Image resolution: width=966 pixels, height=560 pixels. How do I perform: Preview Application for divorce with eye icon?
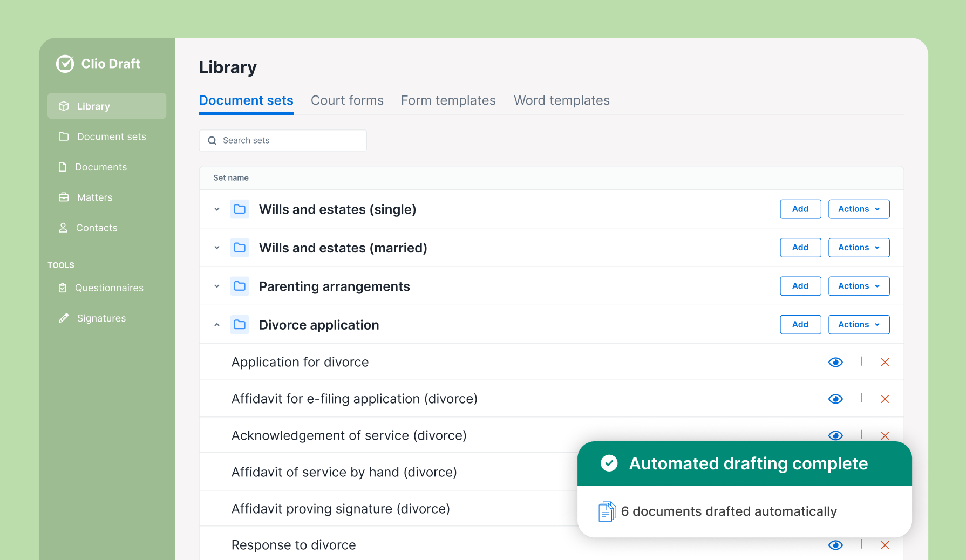click(835, 362)
